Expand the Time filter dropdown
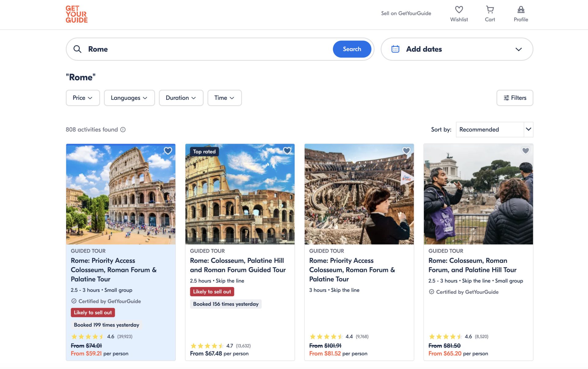This screenshot has height=369, width=588. (224, 98)
